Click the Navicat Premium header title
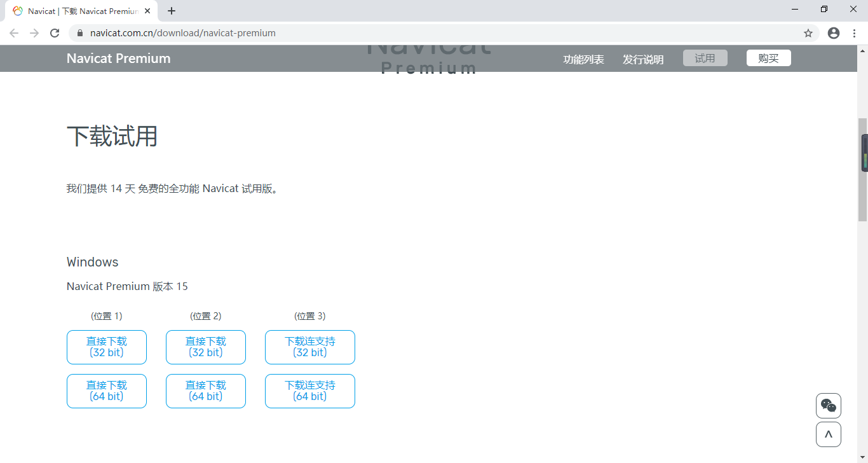 [119, 59]
